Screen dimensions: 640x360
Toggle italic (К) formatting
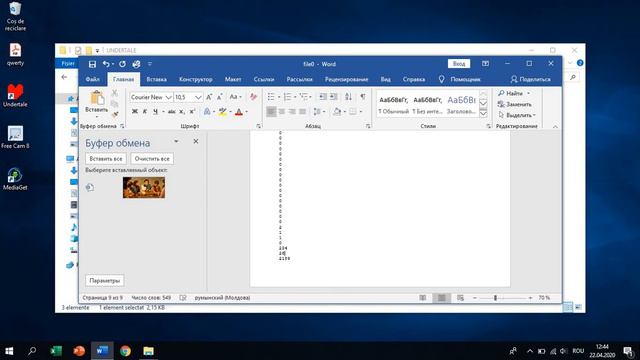(x=144, y=111)
